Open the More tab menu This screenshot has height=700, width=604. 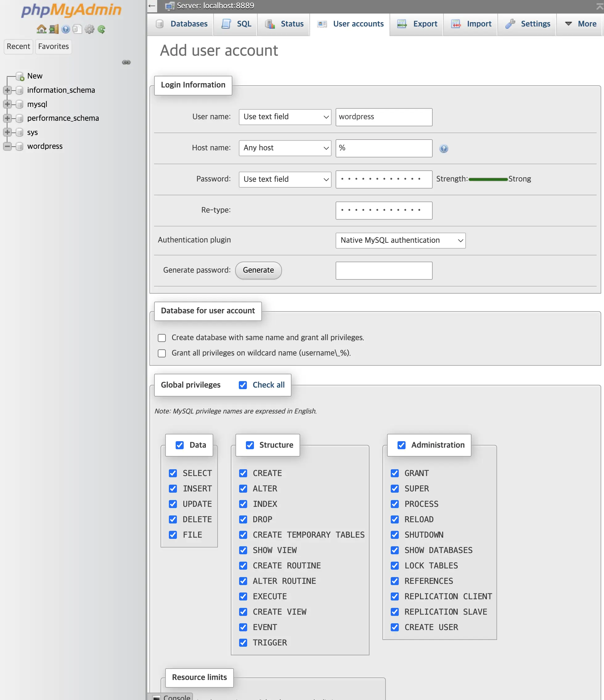[x=580, y=24]
